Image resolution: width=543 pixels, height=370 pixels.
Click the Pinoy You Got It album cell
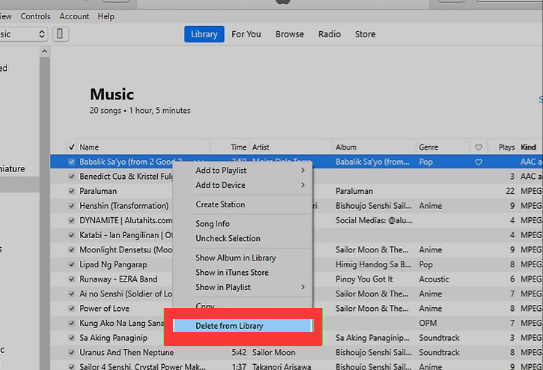pos(364,279)
